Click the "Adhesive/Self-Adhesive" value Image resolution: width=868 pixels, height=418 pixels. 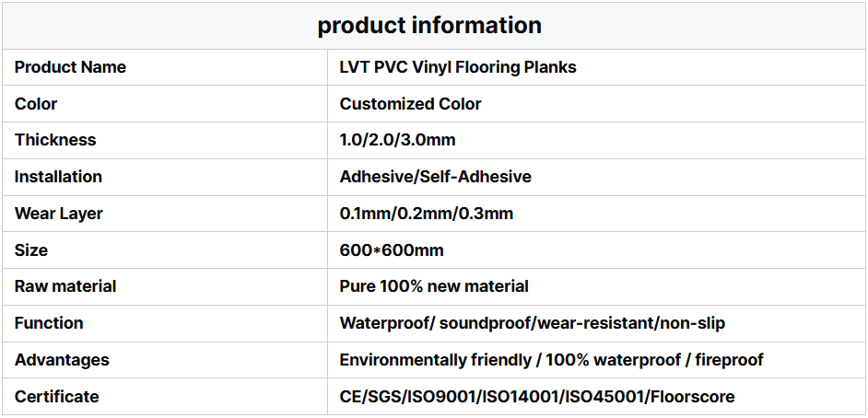(435, 177)
